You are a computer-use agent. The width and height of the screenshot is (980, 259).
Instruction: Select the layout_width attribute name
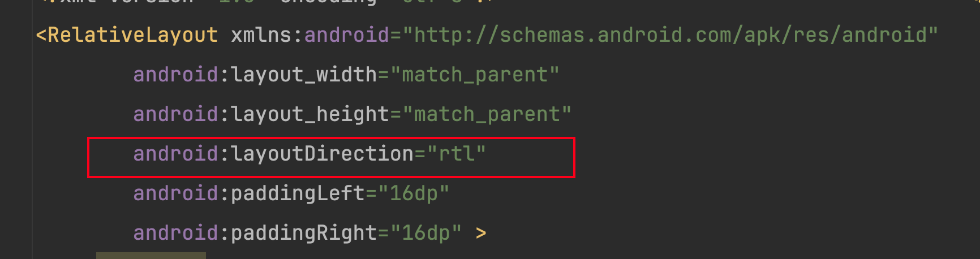tap(304, 75)
